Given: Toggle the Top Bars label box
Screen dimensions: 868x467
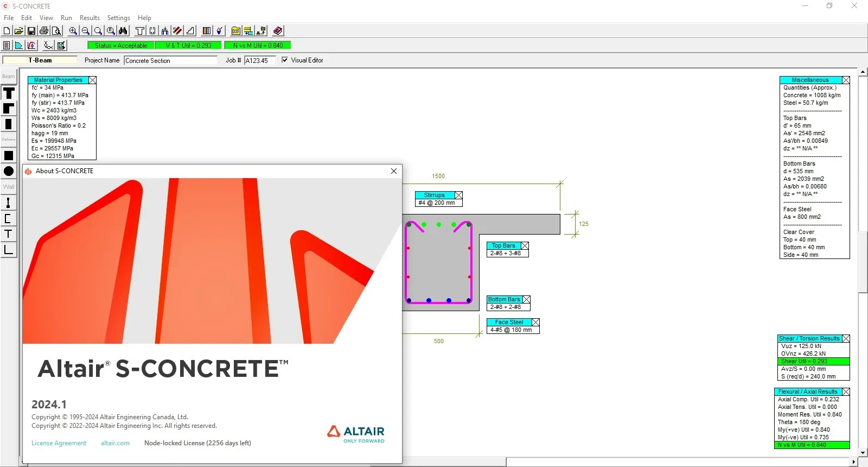Looking at the screenshot, I should 525,245.
